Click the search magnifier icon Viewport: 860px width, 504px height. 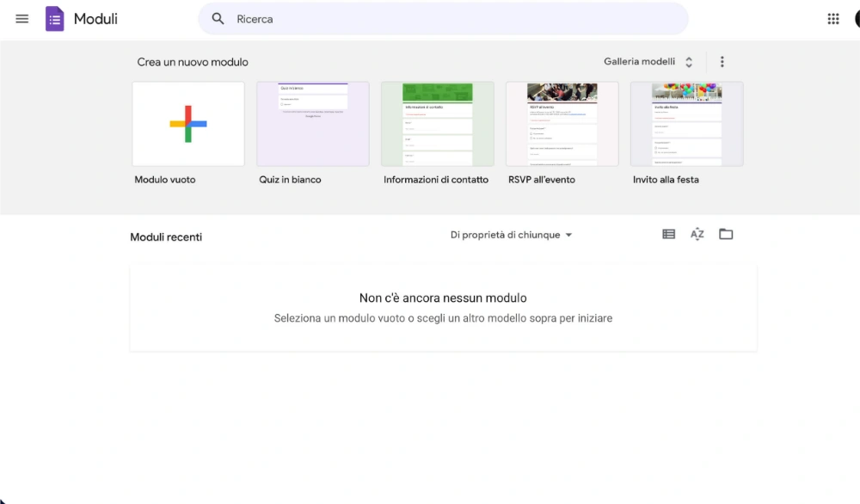tap(218, 19)
